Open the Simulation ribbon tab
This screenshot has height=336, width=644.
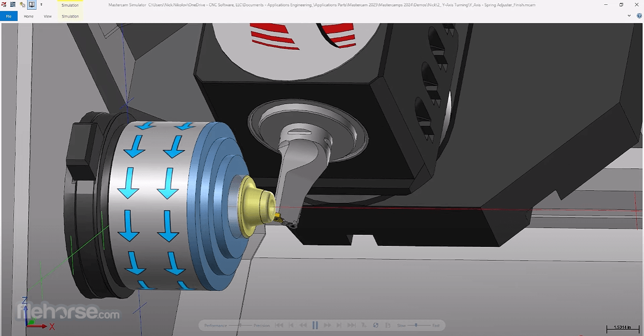[70, 16]
